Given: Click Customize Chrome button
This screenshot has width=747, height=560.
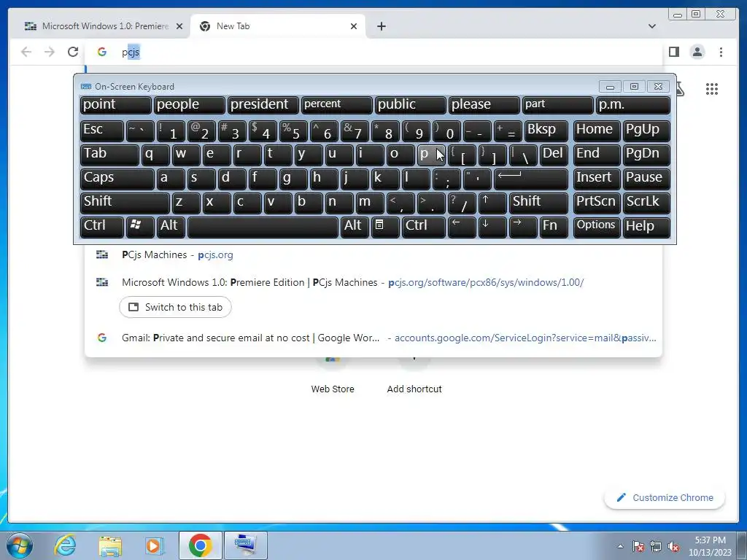Looking at the screenshot, I should [665, 497].
